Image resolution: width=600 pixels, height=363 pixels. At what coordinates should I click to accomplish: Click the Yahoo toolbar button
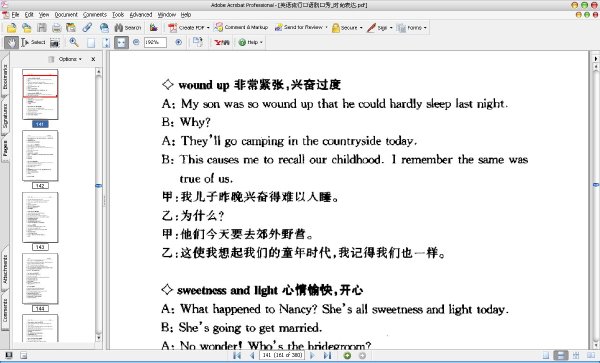tap(222, 42)
